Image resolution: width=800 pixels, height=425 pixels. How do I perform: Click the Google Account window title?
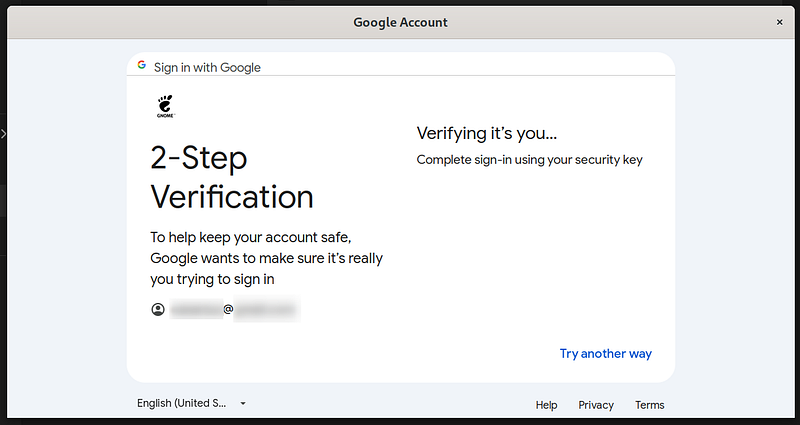pyautogui.click(x=401, y=22)
